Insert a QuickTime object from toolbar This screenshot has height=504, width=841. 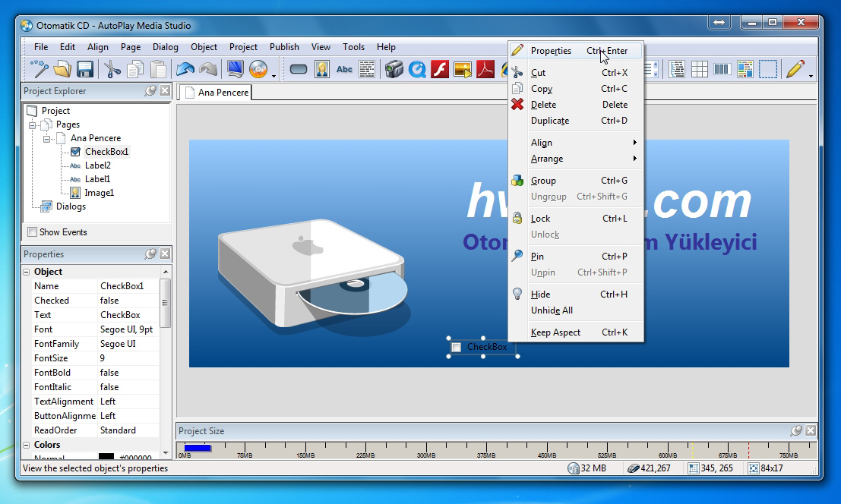pos(417,69)
